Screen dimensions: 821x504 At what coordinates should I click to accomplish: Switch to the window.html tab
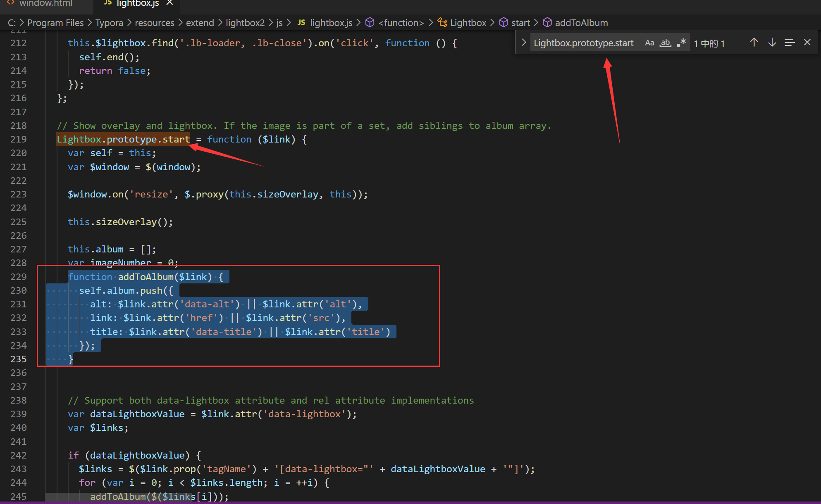45,3
